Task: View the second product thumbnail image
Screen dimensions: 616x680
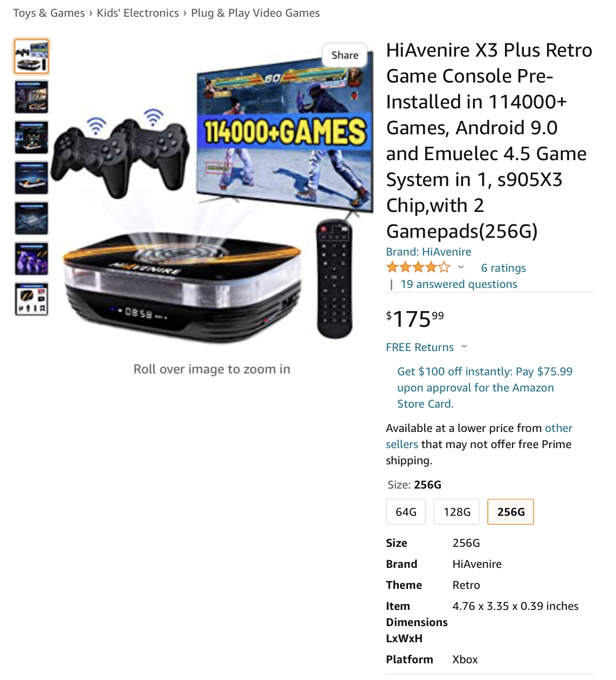Action: point(31,97)
